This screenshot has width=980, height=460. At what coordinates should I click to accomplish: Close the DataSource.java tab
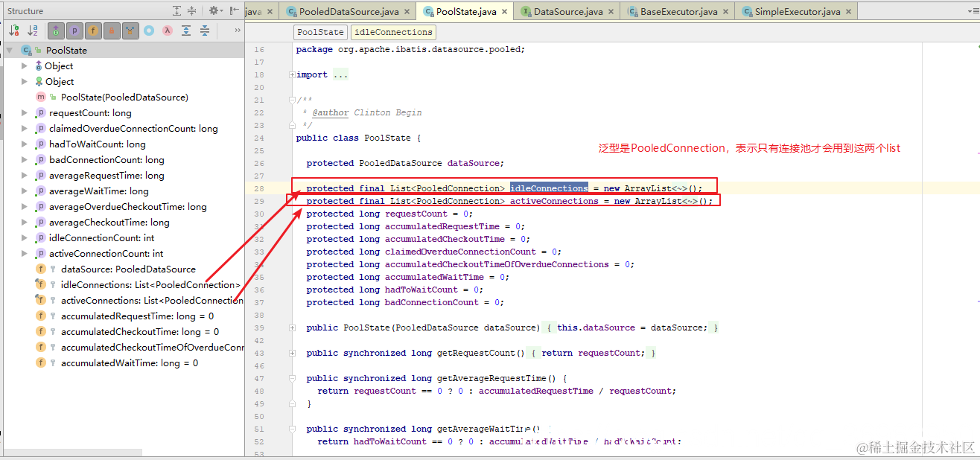612,12
